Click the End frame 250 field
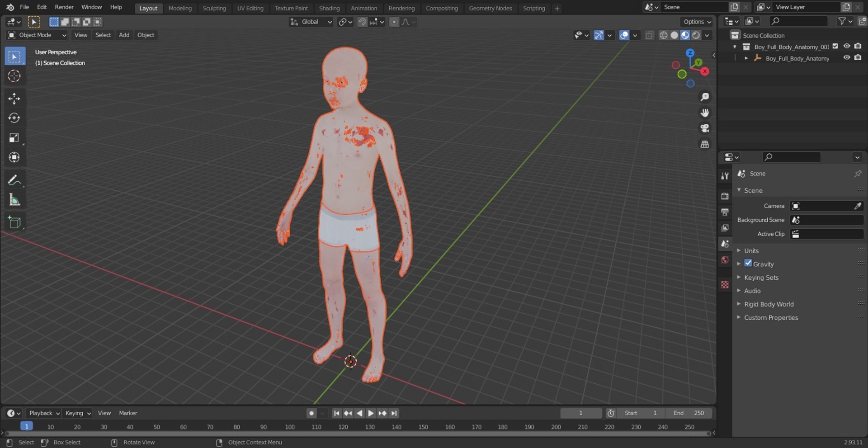868x448 pixels. [689, 413]
